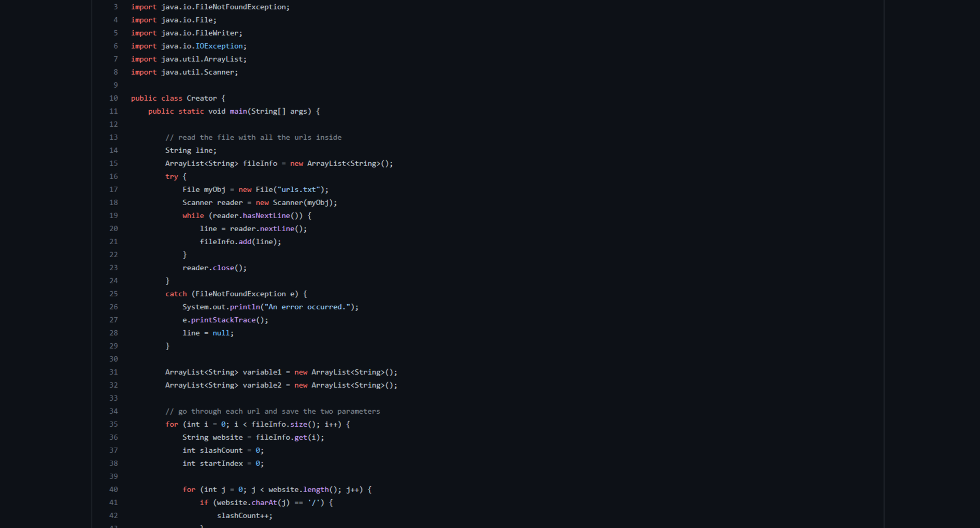Click the fileInfo variable declaration on line 15

279,163
